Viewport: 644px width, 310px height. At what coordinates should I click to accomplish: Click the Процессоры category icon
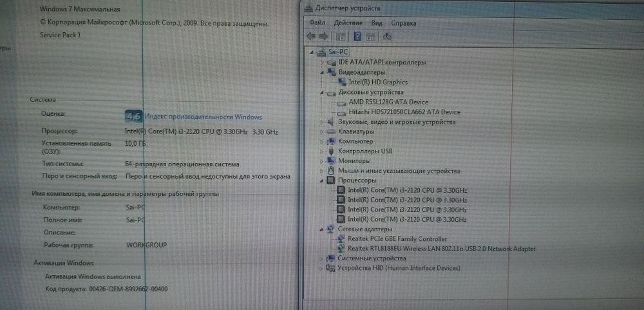point(332,180)
